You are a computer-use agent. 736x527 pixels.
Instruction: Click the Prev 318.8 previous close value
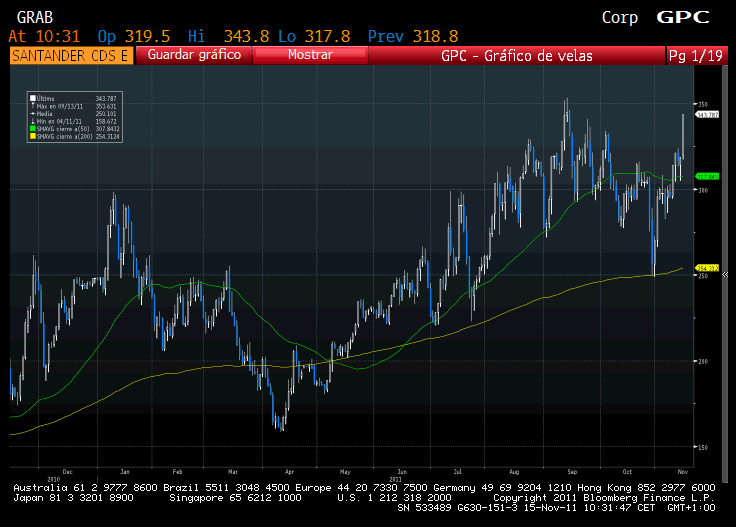pos(413,36)
